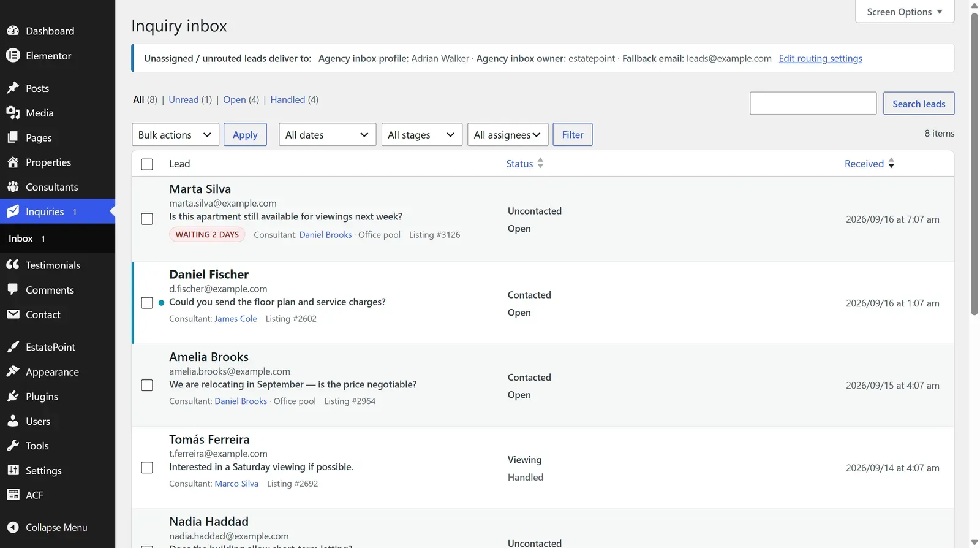This screenshot has height=548, width=980.
Task: Click '2026/09/15 at 4:07 am' date
Action: [892, 386]
